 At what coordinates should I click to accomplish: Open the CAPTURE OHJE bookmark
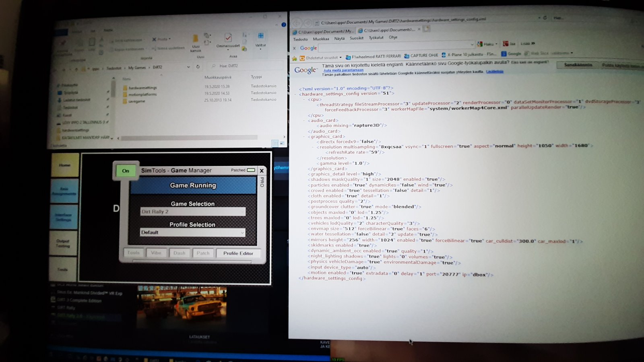click(421, 56)
